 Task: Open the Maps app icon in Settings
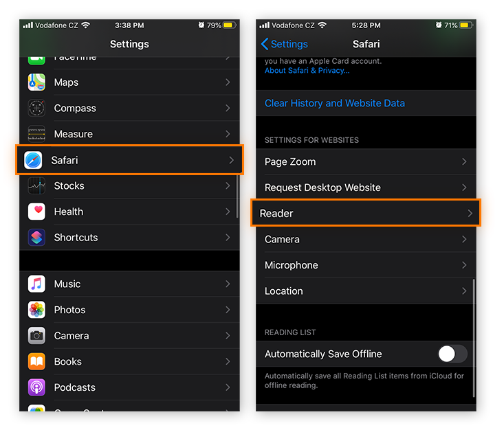point(36,82)
